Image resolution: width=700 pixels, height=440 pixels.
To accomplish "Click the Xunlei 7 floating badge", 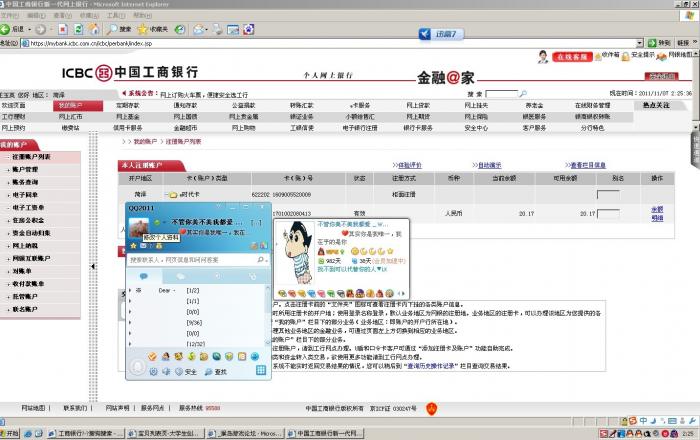I will [x=441, y=34].
